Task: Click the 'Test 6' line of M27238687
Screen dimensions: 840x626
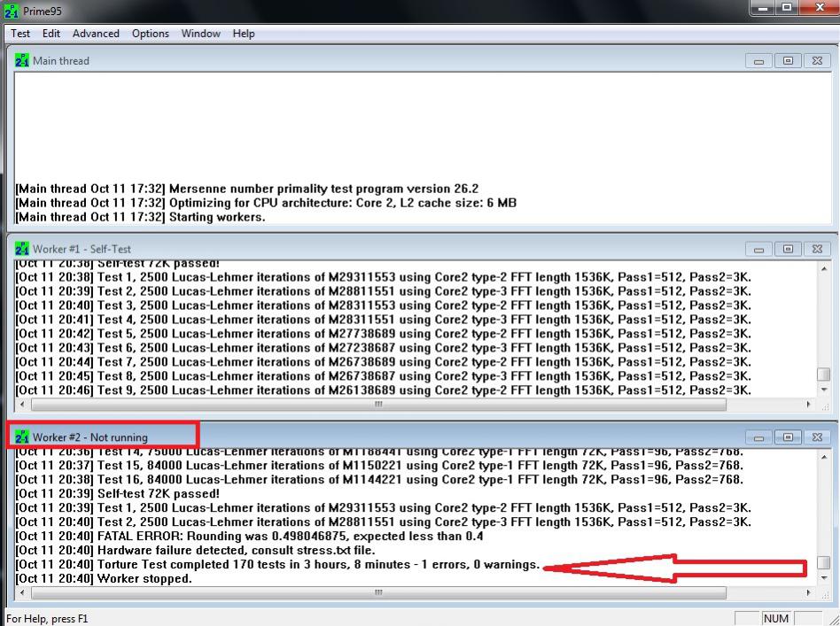Action: pyautogui.click(x=383, y=348)
